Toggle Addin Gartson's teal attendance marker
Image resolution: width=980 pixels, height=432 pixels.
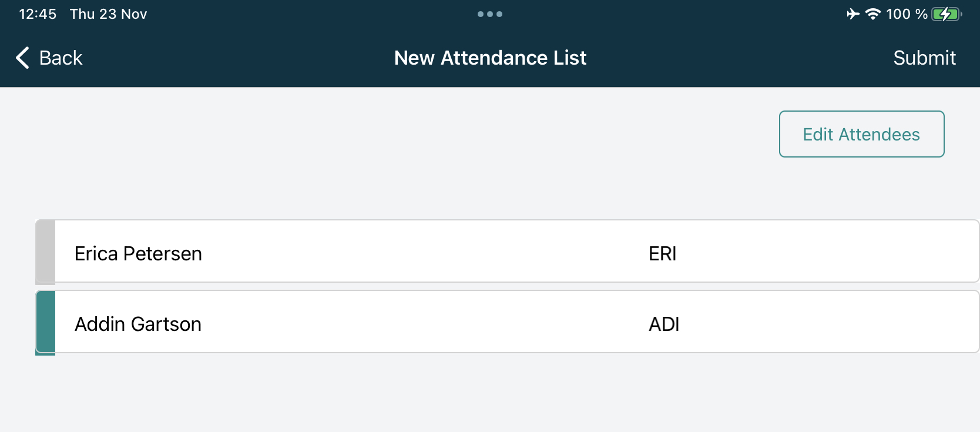coord(46,322)
